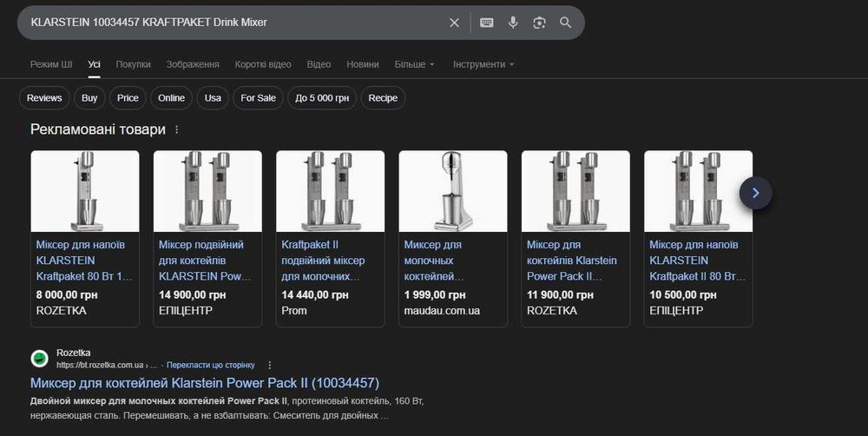The image size is (868, 436).
Task: Open the three-dot menu beside Рекламовані товари
Action: (176, 129)
